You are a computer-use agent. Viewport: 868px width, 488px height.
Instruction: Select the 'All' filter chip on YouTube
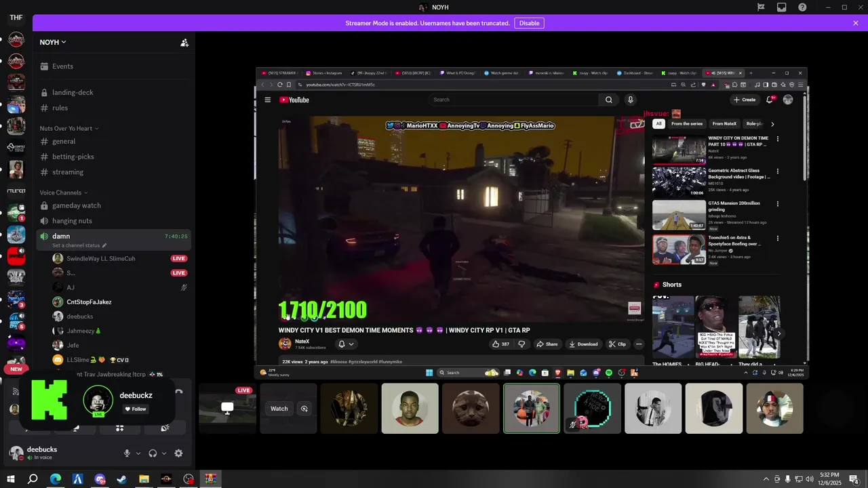coord(658,124)
